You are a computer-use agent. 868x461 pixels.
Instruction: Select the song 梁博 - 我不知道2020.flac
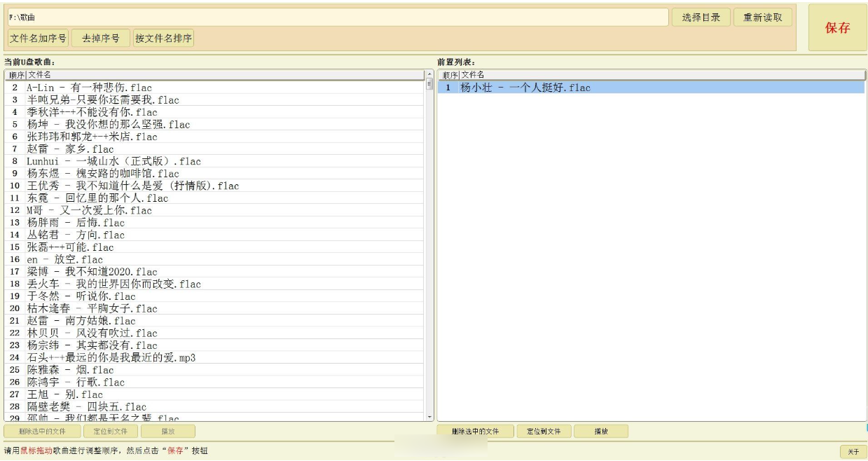[x=92, y=272]
